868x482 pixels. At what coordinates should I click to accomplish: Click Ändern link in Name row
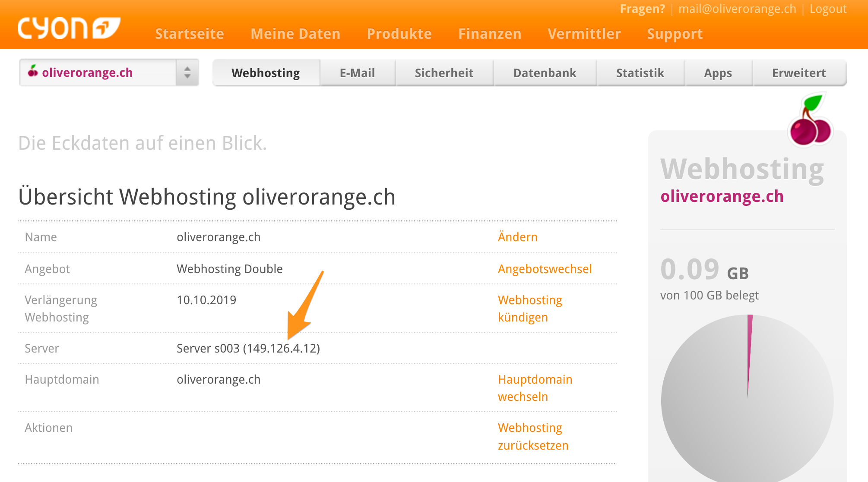[518, 237]
